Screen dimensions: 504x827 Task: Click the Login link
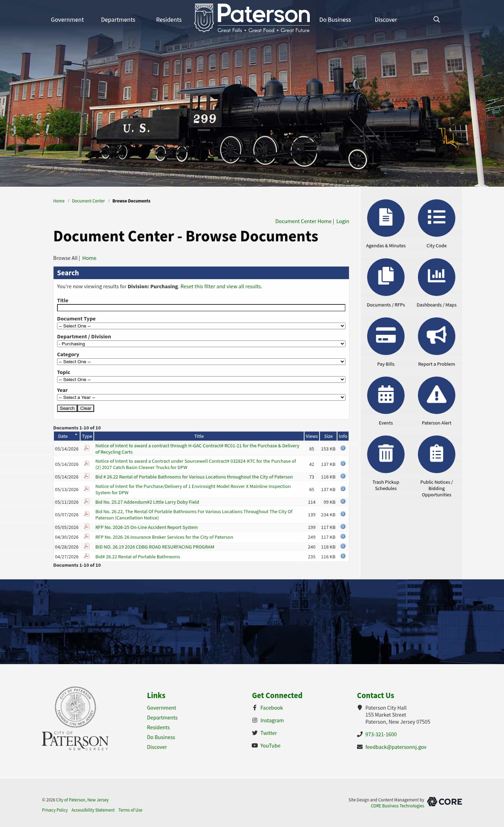tap(343, 221)
